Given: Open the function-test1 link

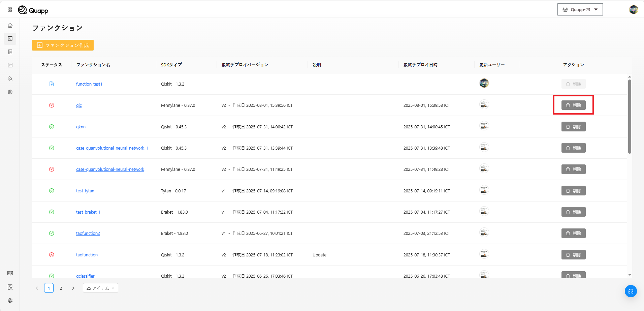Looking at the screenshot, I should coord(89,84).
